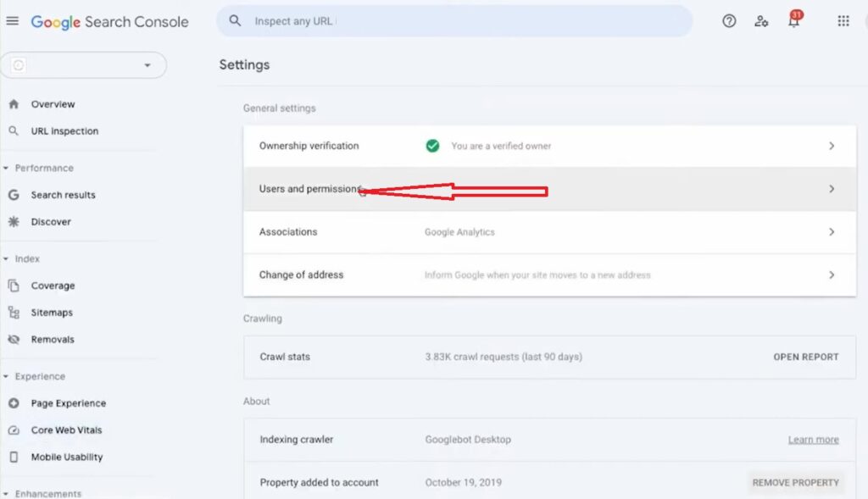868x499 pixels.
Task: Open URL inspection from sidebar
Action: point(64,131)
